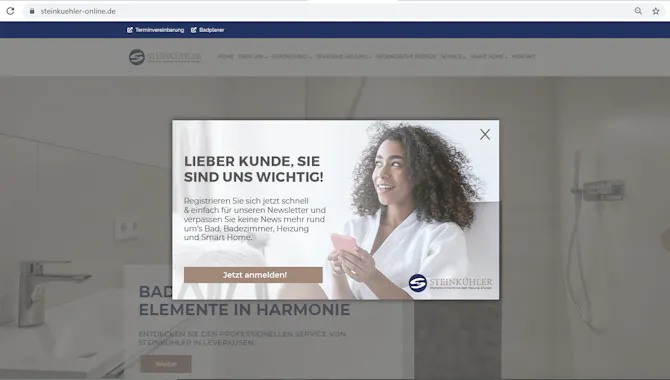Click the 'Jetzt anmelden!' button
Image resolution: width=670 pixels, height=380 pixels.
coord(253,275)
